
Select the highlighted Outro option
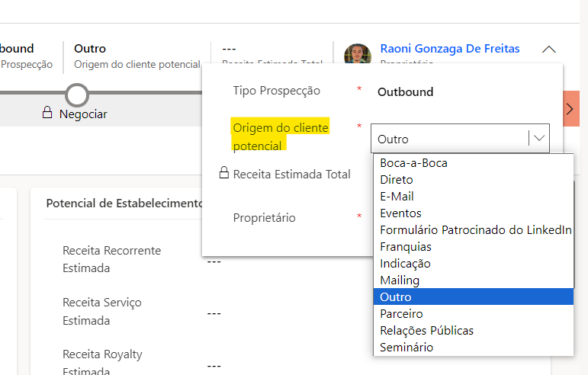click(396, 297)
